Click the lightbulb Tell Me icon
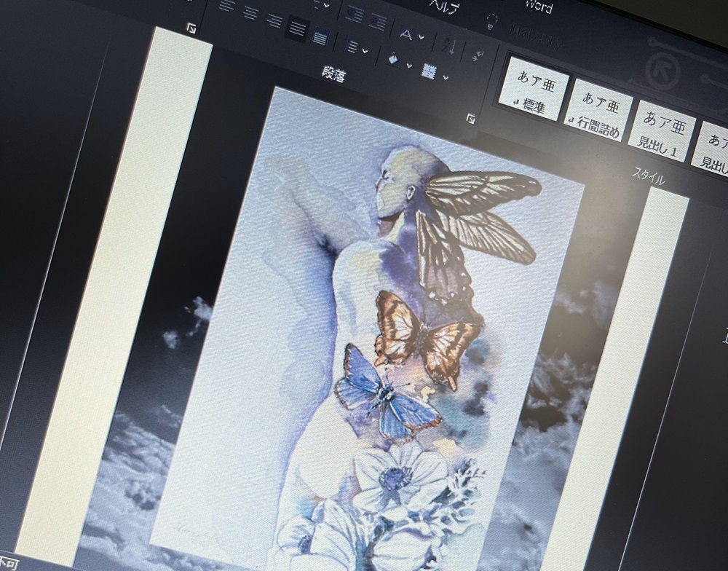 491,21
